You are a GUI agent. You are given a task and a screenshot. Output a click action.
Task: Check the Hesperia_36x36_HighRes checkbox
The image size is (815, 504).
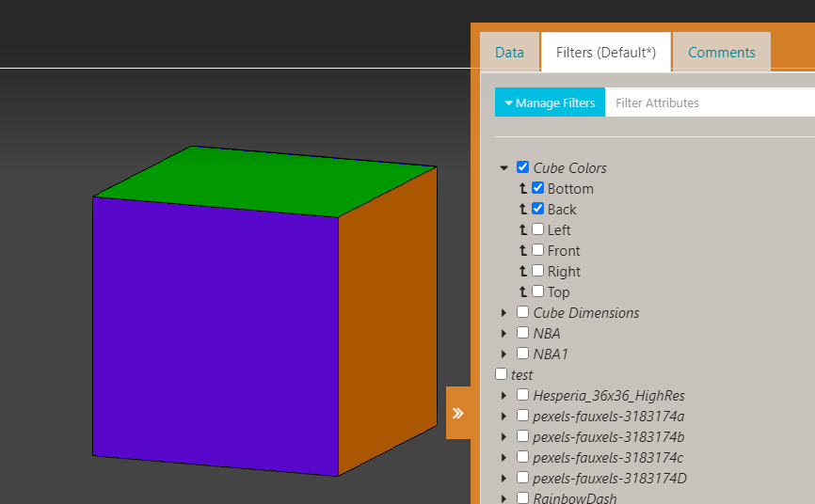pos(523,394)
